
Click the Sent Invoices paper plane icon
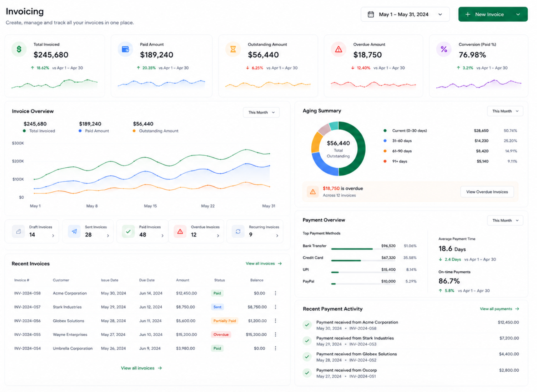(x=74, y=231)
